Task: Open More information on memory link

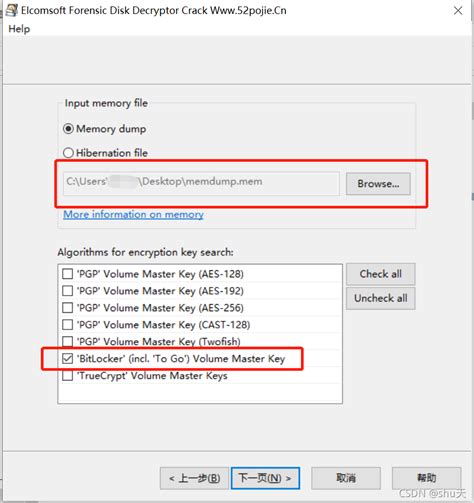Action: (x=133, y=214)
